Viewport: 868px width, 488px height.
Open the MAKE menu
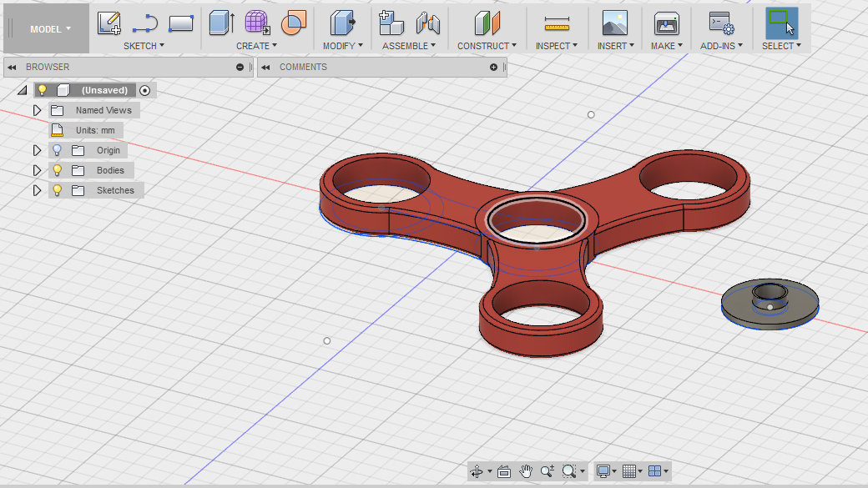tap(667, 46)
